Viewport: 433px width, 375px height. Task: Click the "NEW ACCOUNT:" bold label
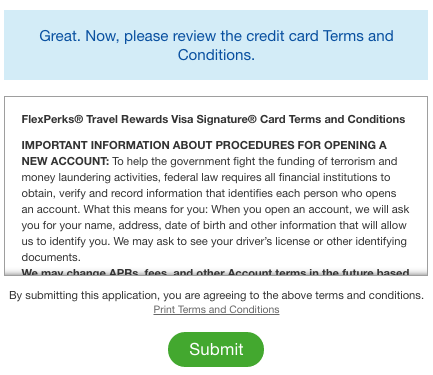point(65,161)
